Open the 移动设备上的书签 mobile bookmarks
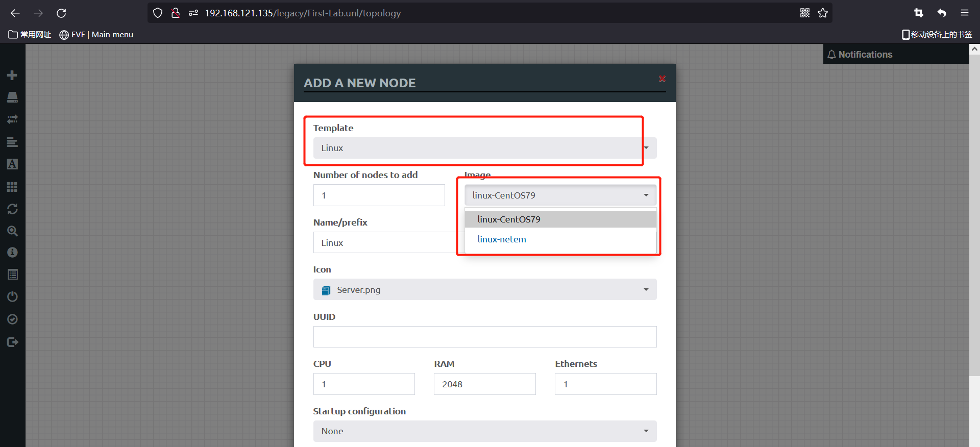 tap(937, 35)
